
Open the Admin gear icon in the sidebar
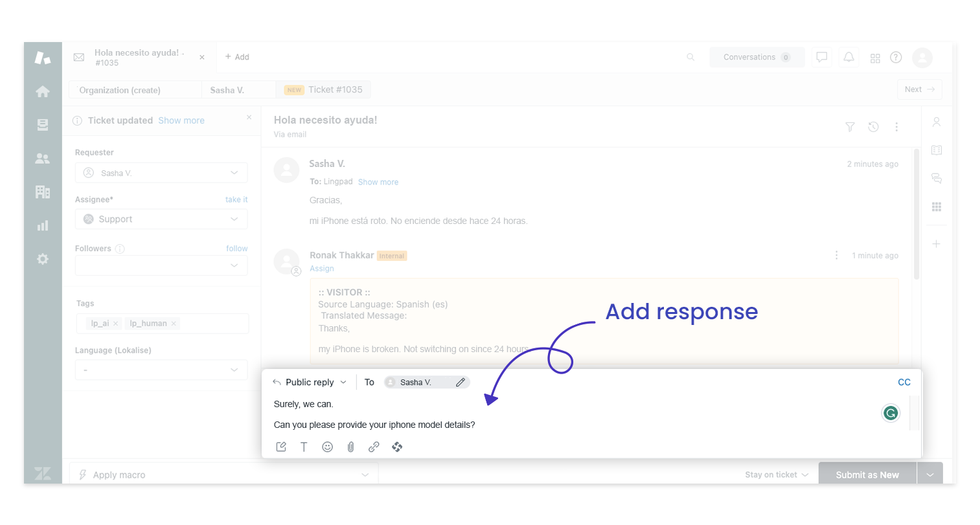click(43, 259)
